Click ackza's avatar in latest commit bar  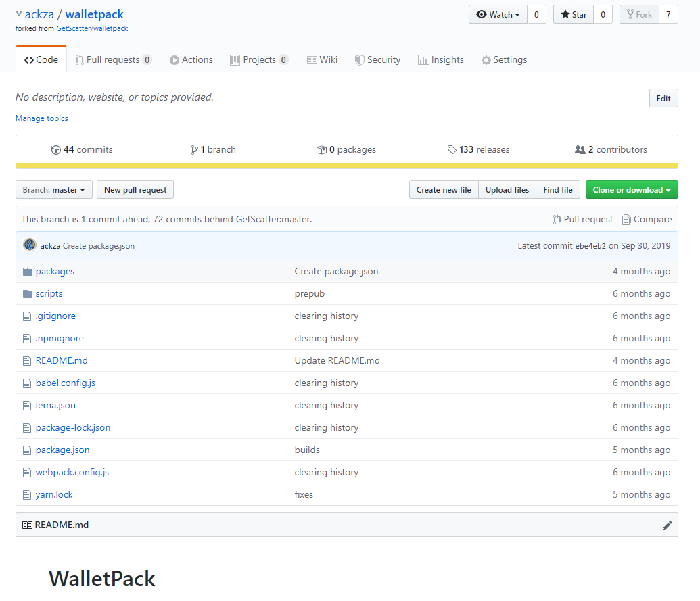pos(30,245)
